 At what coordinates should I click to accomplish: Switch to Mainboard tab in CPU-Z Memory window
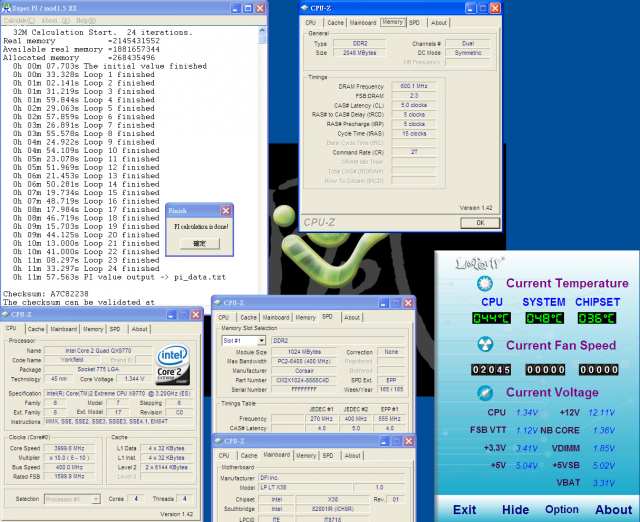coord(363,23)
